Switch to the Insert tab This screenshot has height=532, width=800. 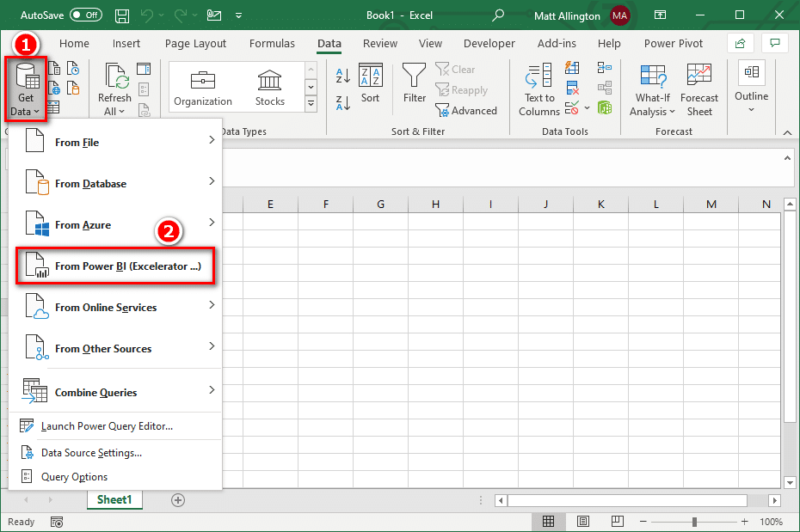126,44
